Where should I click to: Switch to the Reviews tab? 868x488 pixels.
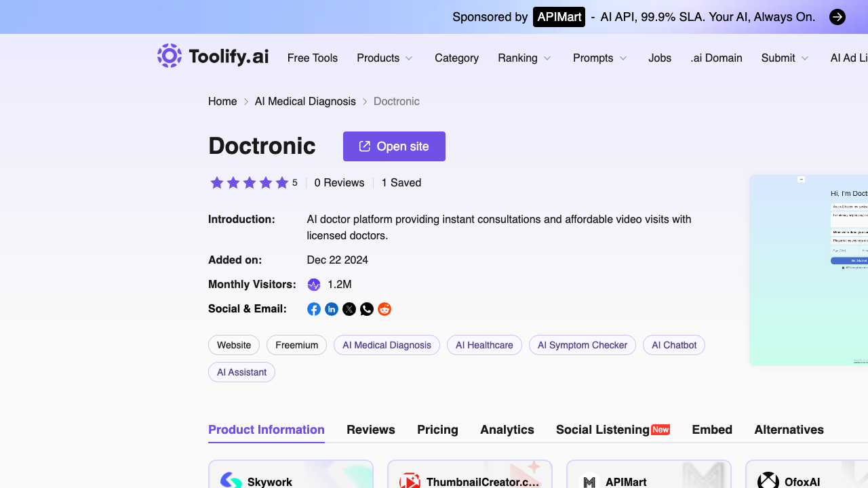point(371,430)
